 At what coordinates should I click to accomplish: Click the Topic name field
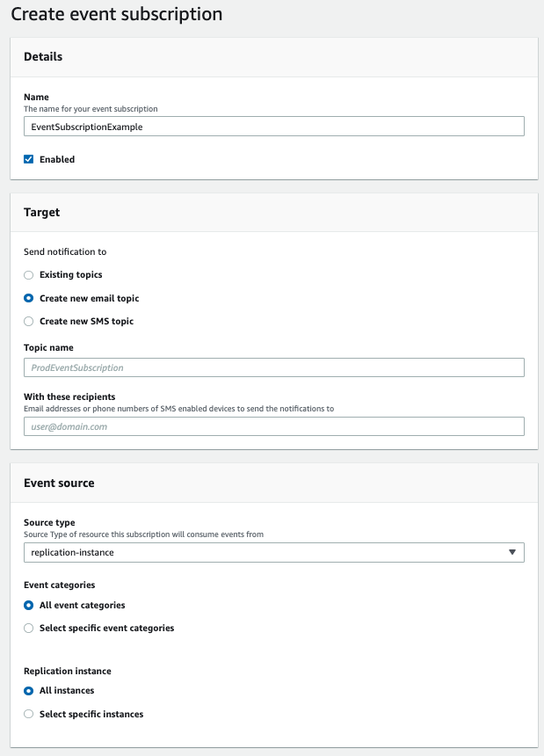click(x=272, y=367)
